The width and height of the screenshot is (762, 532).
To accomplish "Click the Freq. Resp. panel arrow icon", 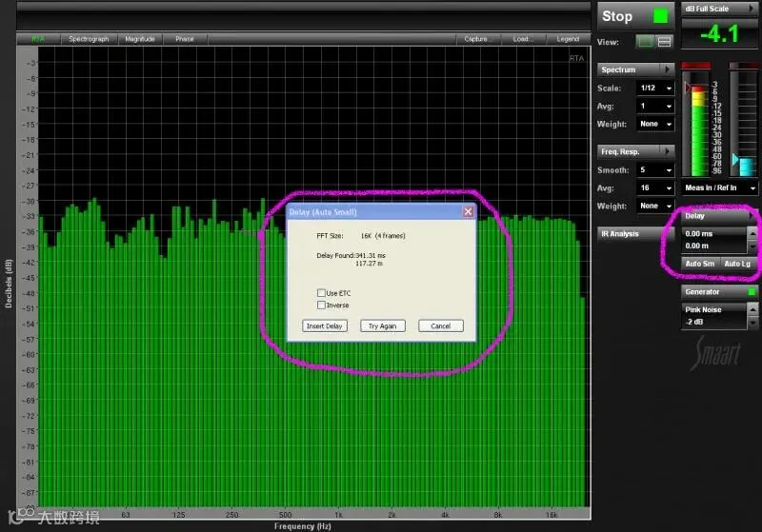I will click(668, 151).
